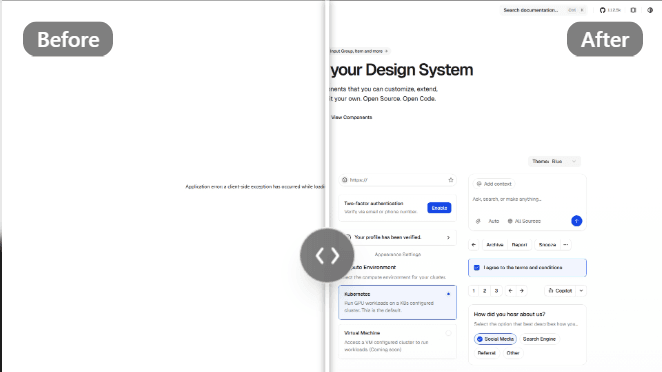Go to page 2 in pagination
662x372 pixels.
(485, 291)
